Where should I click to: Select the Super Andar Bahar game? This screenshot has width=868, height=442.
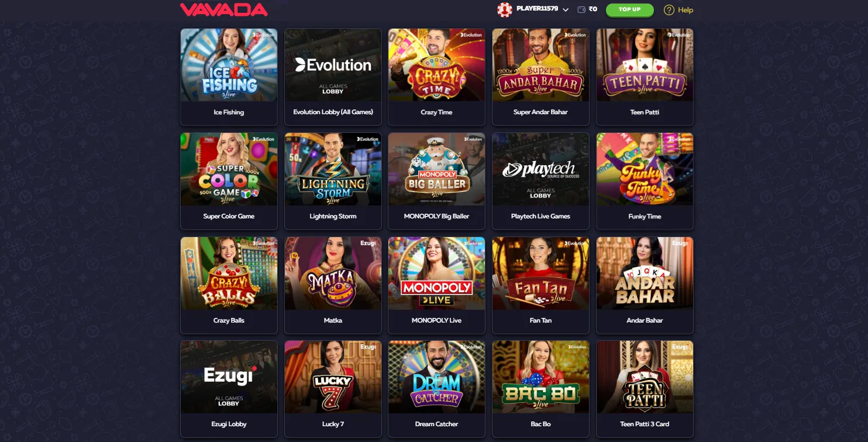pos(540,77)
